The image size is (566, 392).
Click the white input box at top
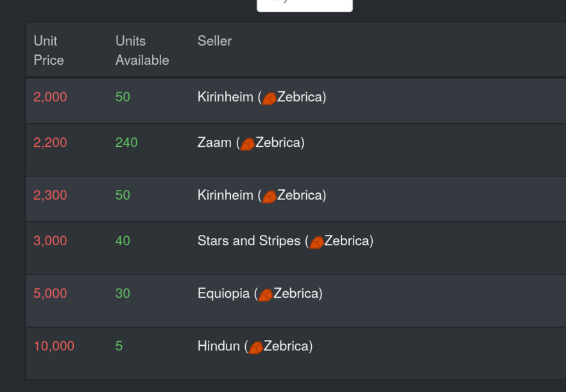(x=305, y=6)
